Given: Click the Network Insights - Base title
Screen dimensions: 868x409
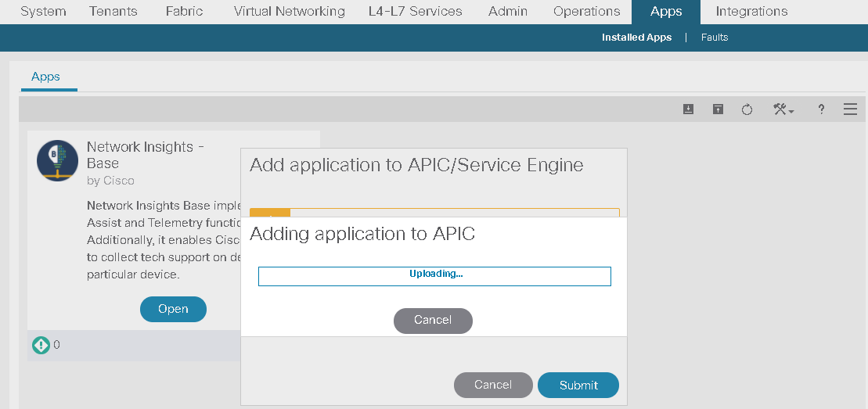Looking at the screenshot, I should click(146, 155).
